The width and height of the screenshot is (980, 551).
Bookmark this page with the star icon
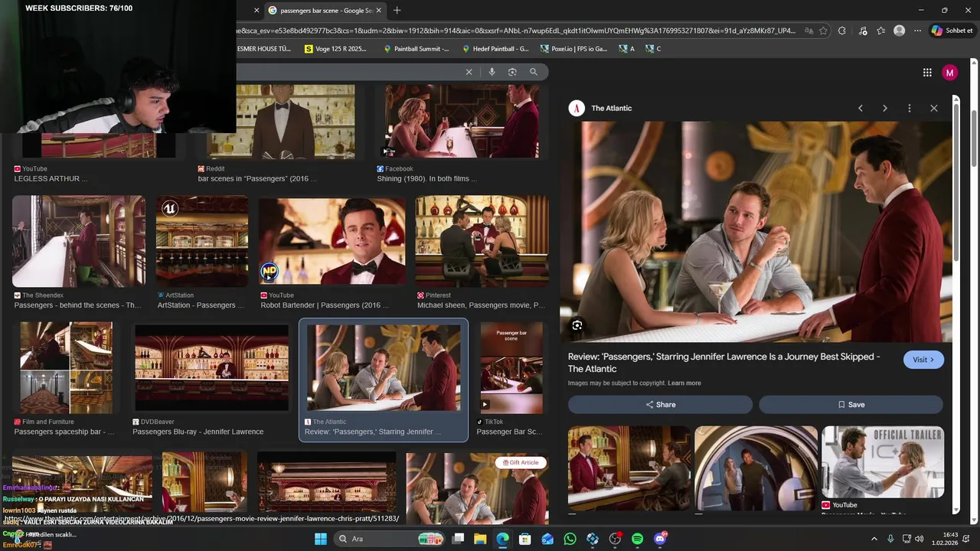pos(823,31)
